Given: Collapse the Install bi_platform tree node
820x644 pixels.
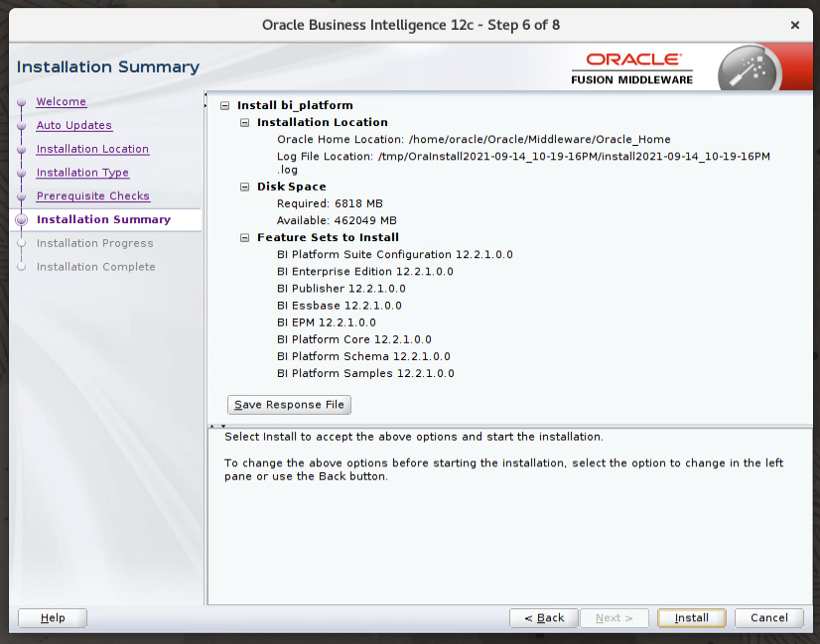Looking at the screenshot, I should 225,105.
